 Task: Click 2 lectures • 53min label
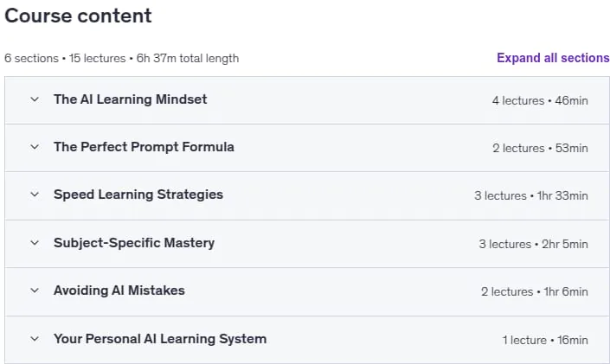(x=540, y=148)
